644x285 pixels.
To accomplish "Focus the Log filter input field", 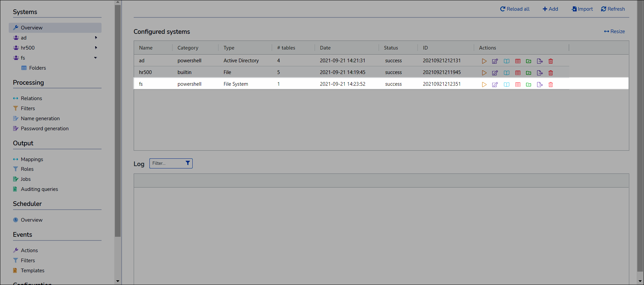I will coord(168,163).
